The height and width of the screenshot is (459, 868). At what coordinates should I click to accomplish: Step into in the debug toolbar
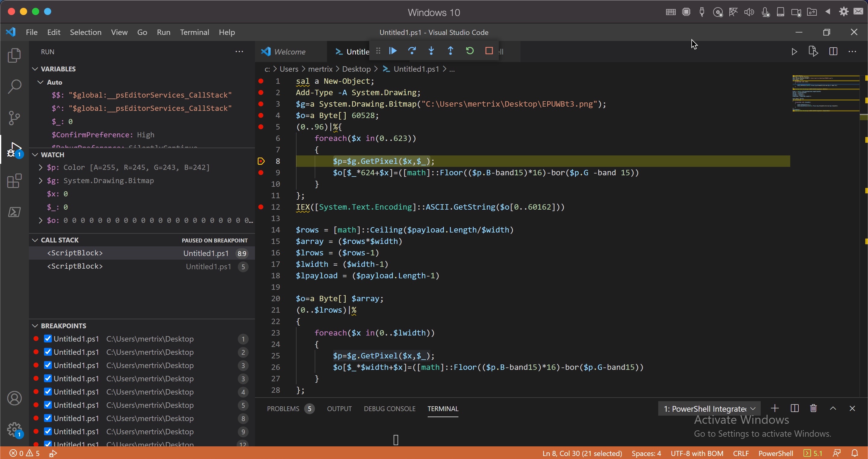click(431, 51)
